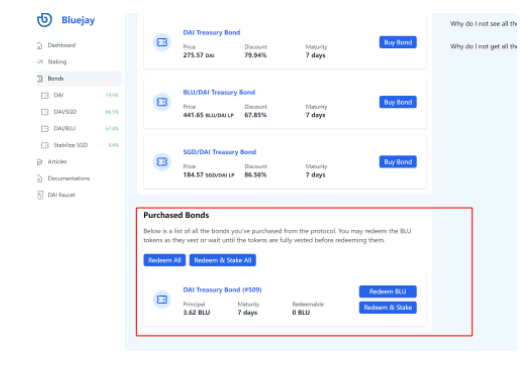Click the Articles sidebar icon
The image size is (522, 372).
coord(40,162)
